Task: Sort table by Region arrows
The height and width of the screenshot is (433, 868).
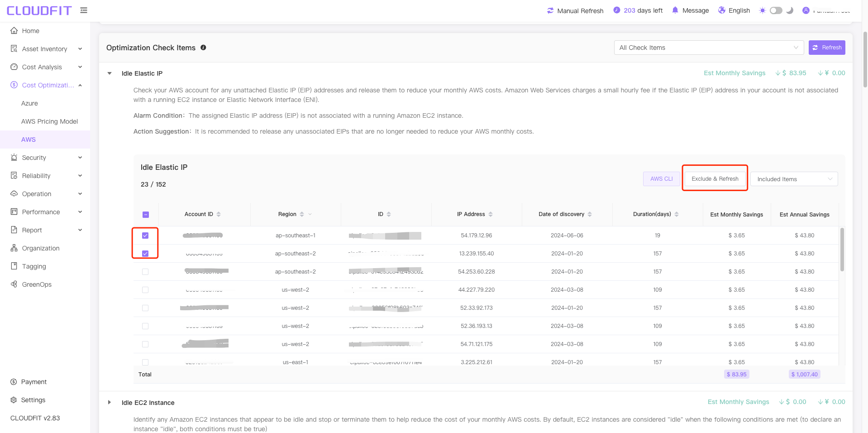Action: [302, 214]
